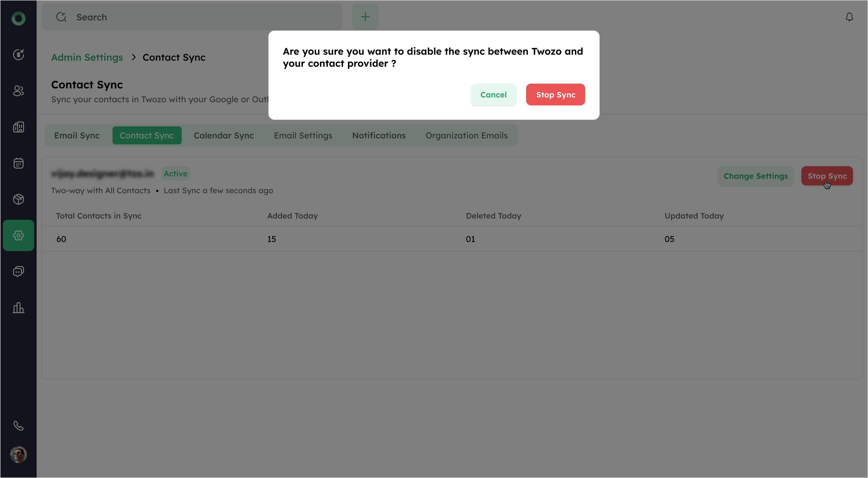The image size is (868, 478).
Task: Open the user profile avatar
Action: [19, 455]
